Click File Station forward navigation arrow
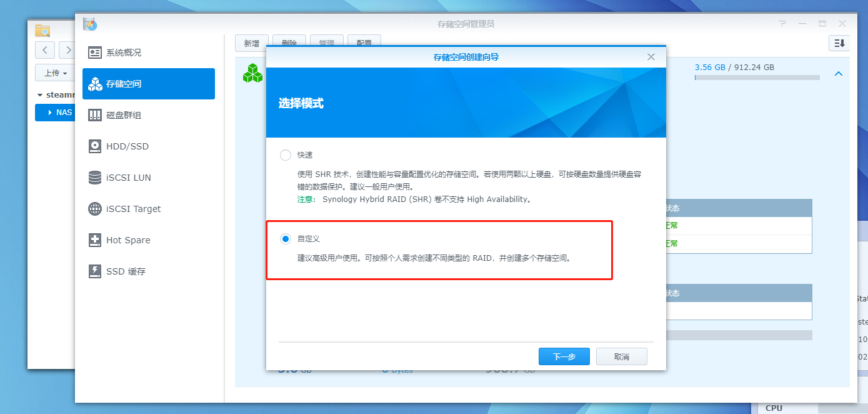 66,50
